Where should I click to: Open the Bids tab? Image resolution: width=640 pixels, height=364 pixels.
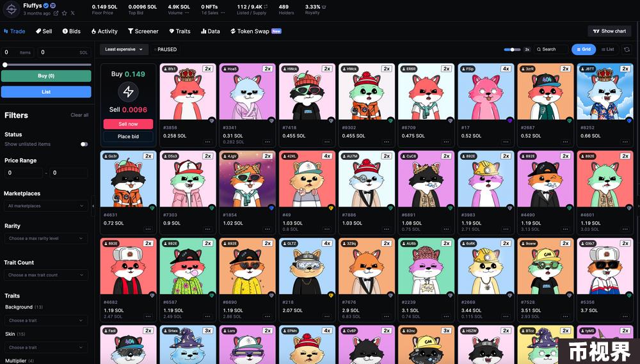click(x=72, y=31)
